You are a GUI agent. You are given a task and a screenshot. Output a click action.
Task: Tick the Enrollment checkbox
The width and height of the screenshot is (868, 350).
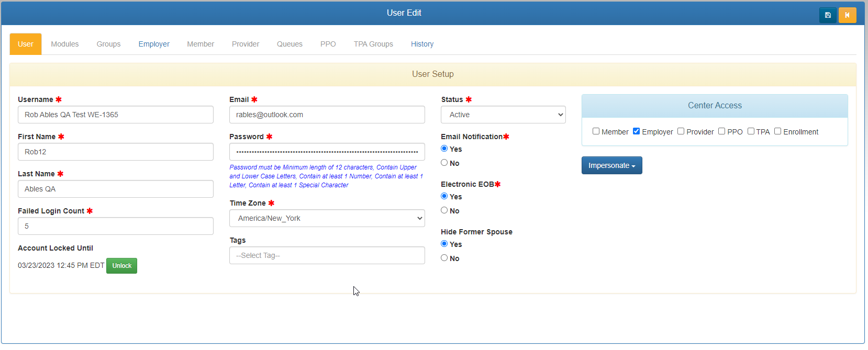(777, 131)
